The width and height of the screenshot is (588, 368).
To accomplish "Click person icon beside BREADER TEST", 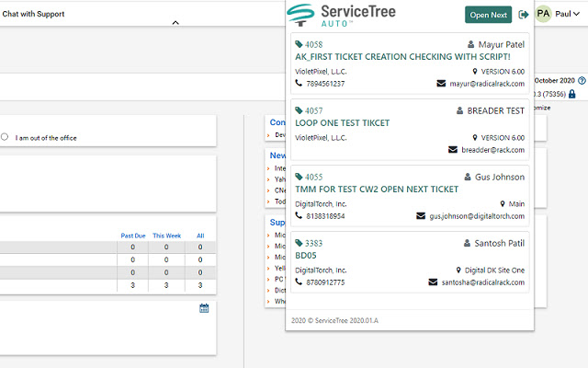I will pos(459,110).
